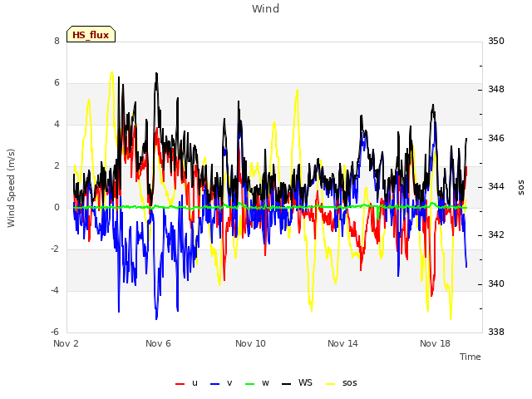Toggle the w series legend entry
Viewport: 532px width, 399px height.
257,382
